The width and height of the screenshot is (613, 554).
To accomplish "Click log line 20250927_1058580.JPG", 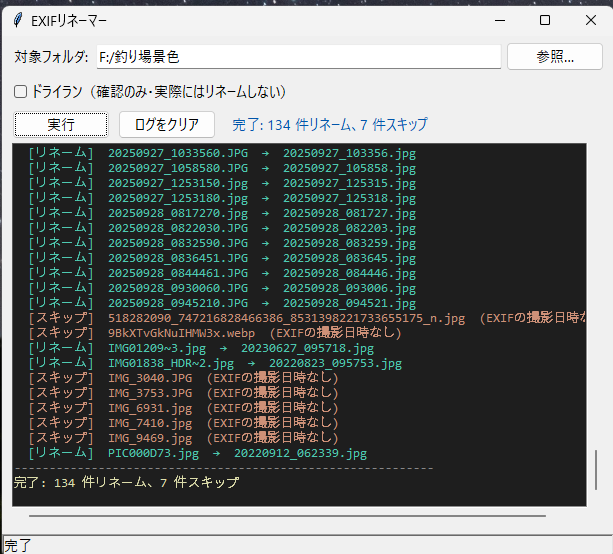I will click(222, 168).
